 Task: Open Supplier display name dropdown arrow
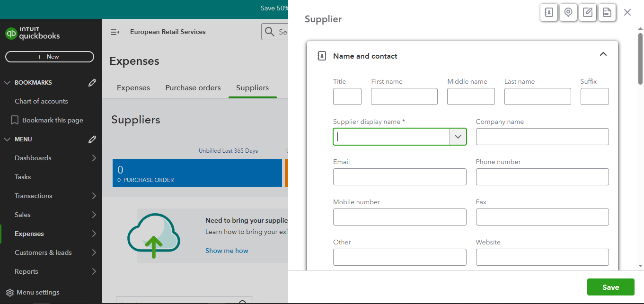pos(458,137)
